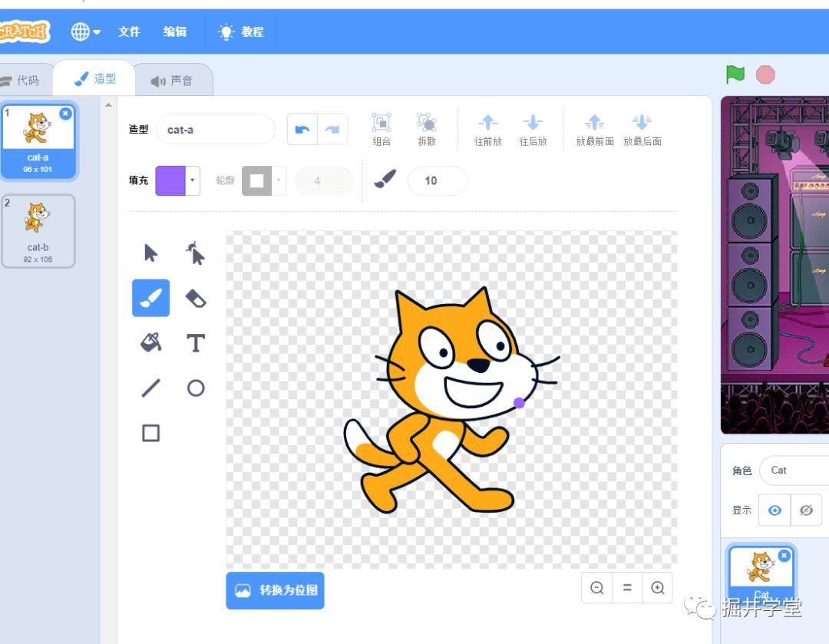Pick the Eraser tool
The image size is (829, 644).
click(196, 299)
